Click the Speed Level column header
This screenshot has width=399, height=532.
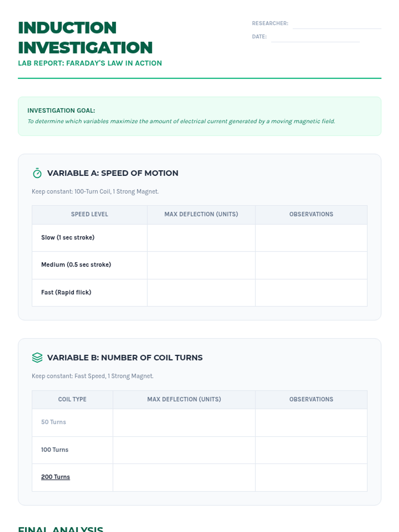coord(89,214)
